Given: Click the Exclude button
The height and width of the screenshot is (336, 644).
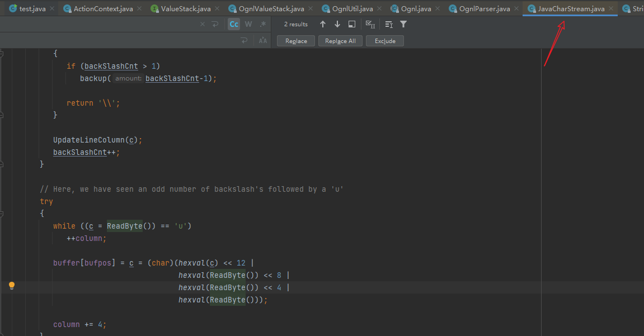Looking at the screenshot, I should [385, 41].
